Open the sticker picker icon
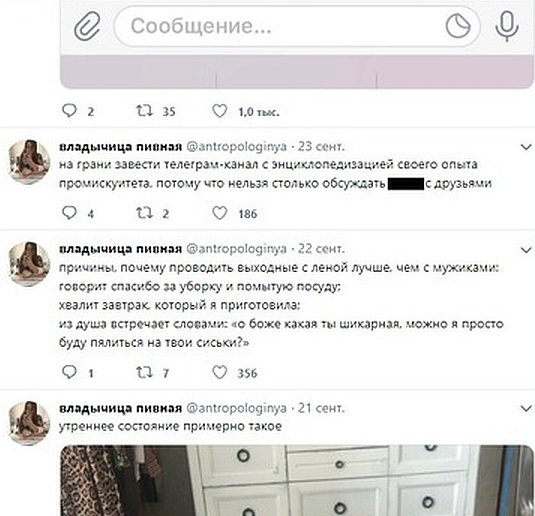 click(x=458, y=26)
